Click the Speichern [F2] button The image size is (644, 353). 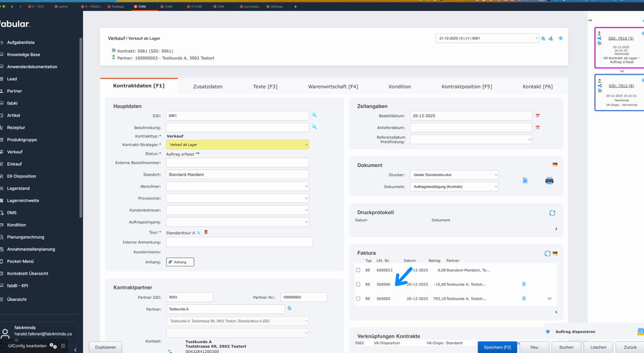coord(497,347)
